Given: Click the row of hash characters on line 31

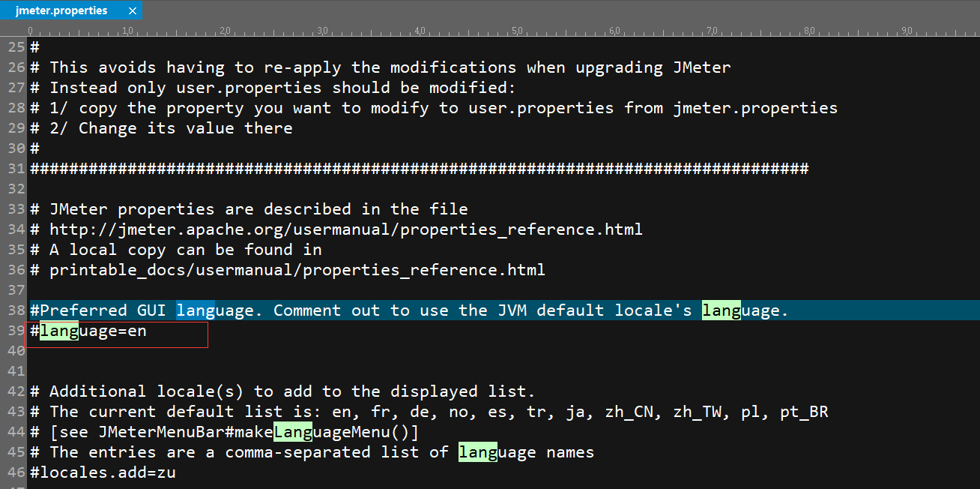Looking at the screenshot, I should point(420,169).
